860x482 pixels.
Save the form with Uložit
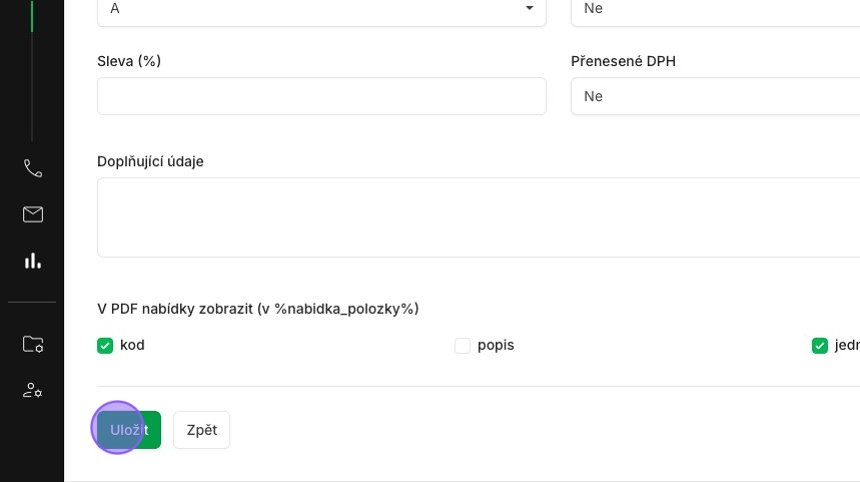tap(129, 430)
